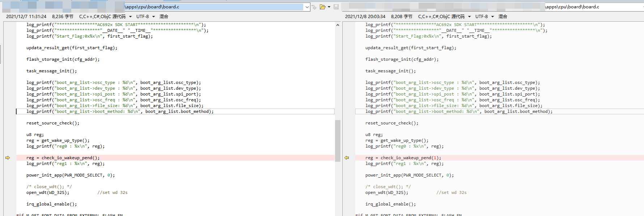Click "updata_result_get(first_start_flag);" in the left pane
644x216 pixels.
pyautogui.click(x=72, y=48)
